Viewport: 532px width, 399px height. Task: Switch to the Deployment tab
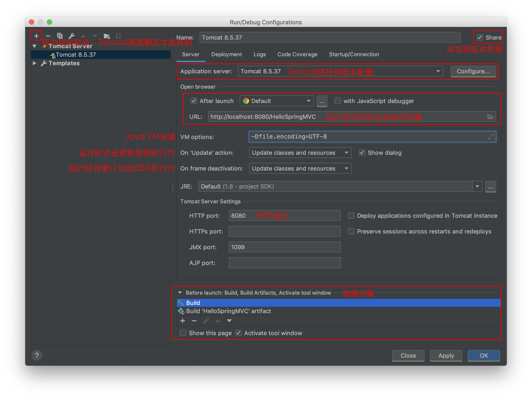[x=227, y=54]
